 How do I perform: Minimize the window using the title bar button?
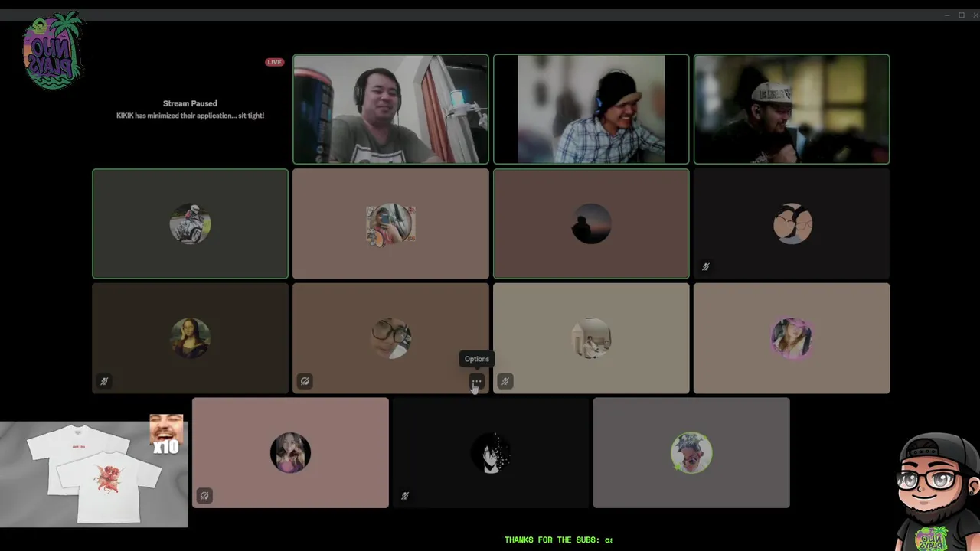click(x=947, y=15)
